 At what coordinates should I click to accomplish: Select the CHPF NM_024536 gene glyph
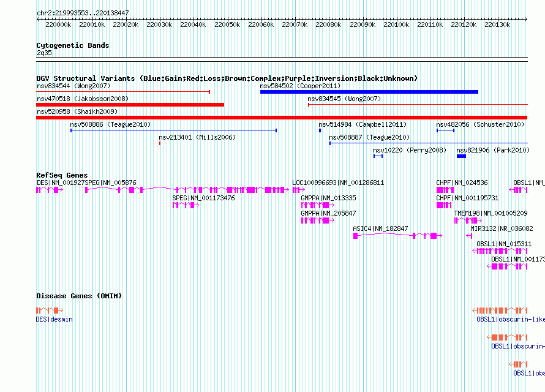[x=445, y=190]
